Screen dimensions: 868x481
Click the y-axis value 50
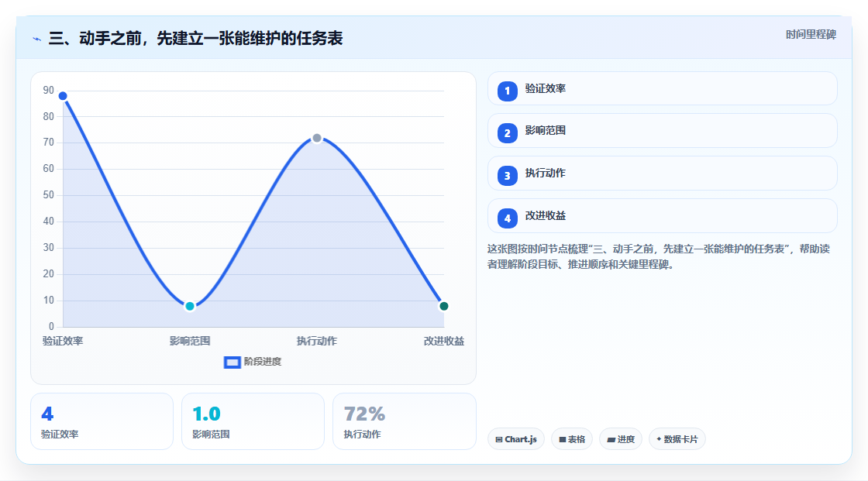[x=49, y=195]
